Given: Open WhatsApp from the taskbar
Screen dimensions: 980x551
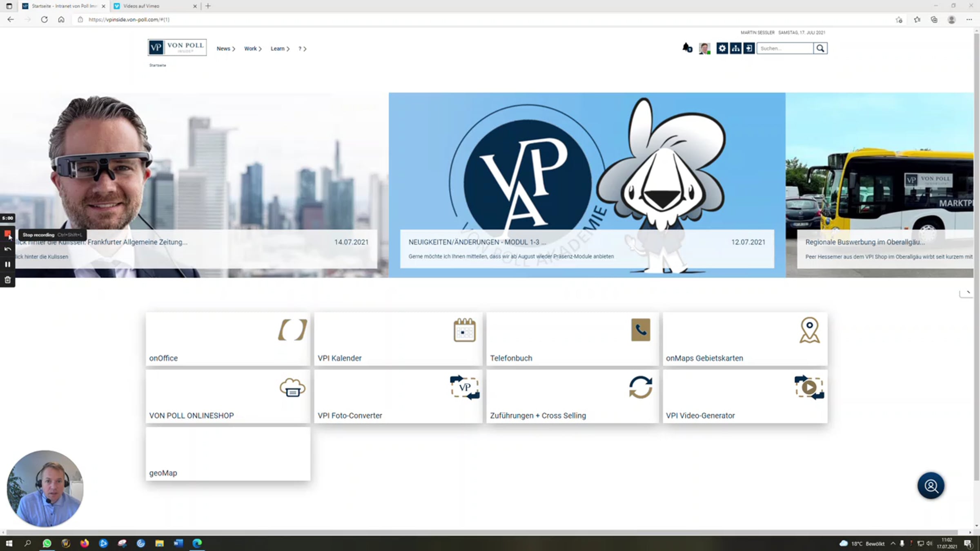Looking at the screenshot, I should coord(47,543).
